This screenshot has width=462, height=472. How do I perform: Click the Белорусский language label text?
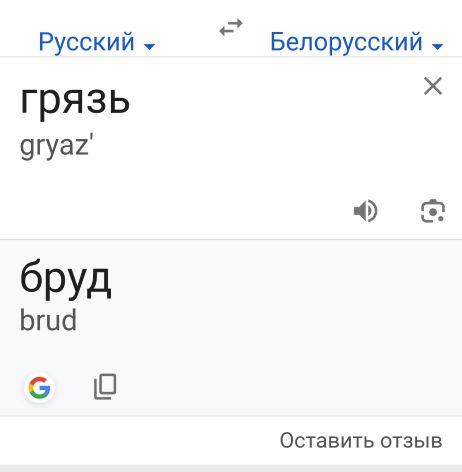(x=346, y=42)
